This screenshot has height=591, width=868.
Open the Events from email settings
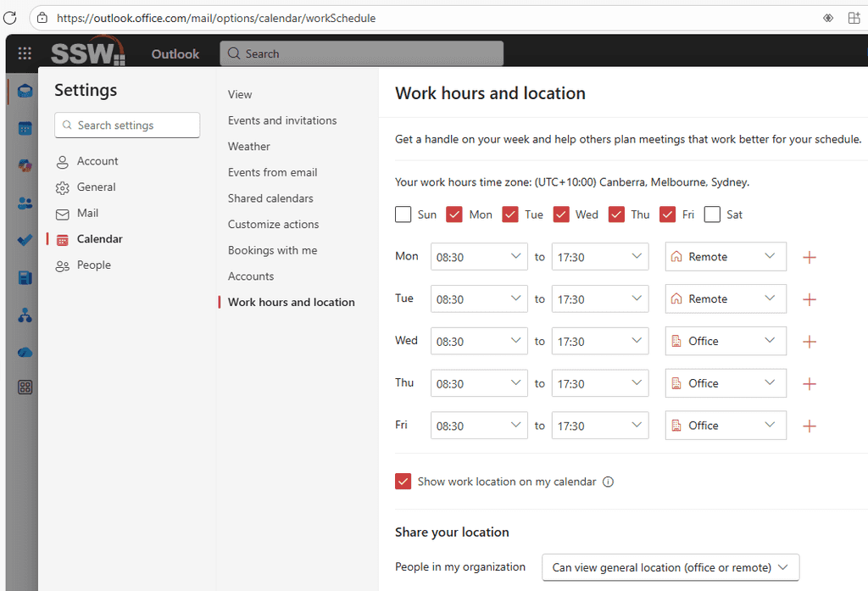coord(273,171)
